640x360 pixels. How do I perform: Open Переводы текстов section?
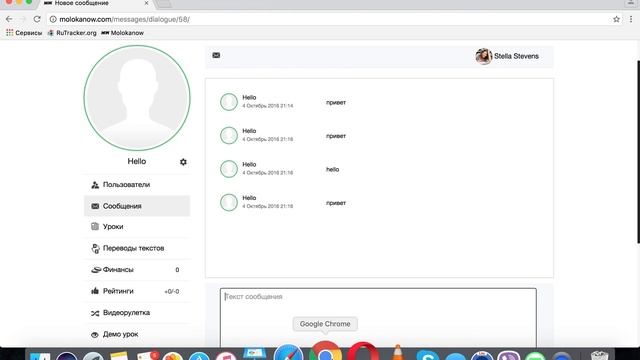tap(137, 248)
